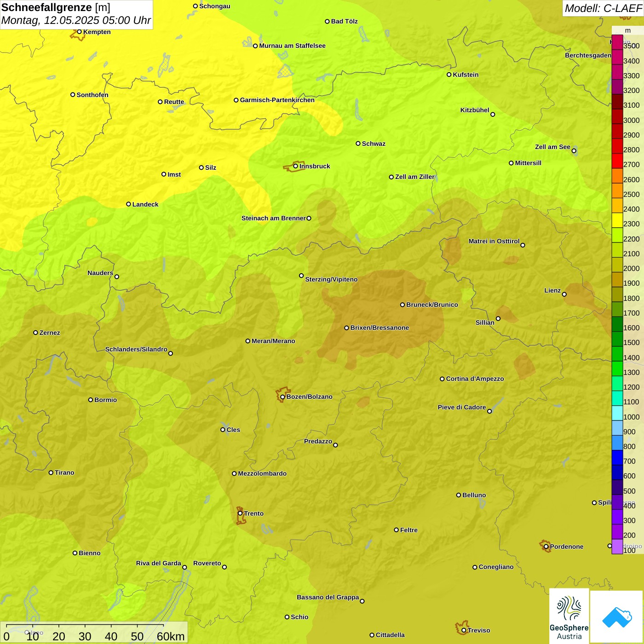The width and height of the screenshot is (644, 644).
Task: Click the Riva del Garda label
Action: click(159, 563)
